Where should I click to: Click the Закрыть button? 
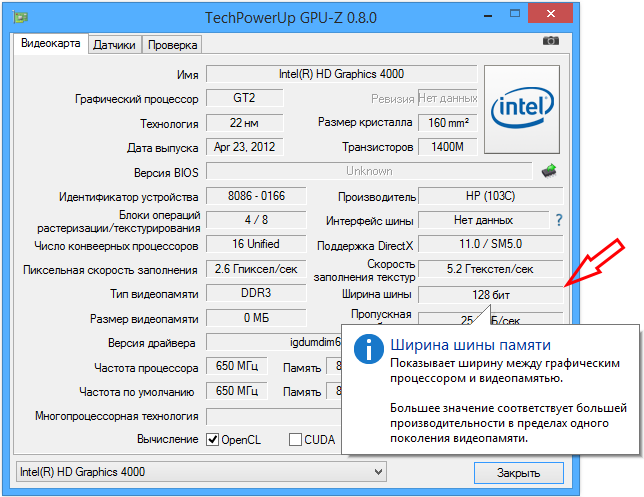click(x=518, y=473)
